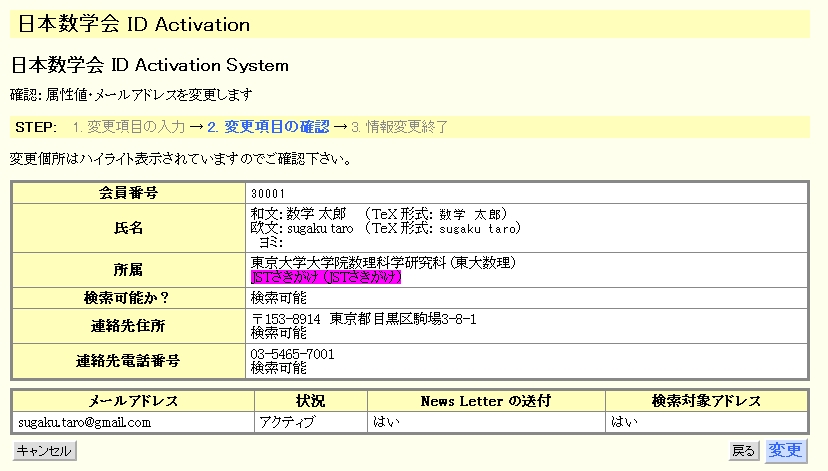828x471 pixels.
Task: Click the 所属 row header
Action: [129, 270]
